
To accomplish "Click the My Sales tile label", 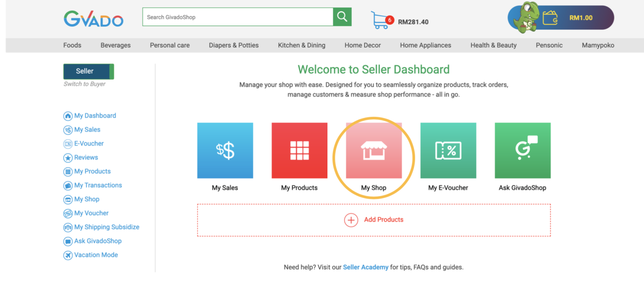I will pos(225,188).
